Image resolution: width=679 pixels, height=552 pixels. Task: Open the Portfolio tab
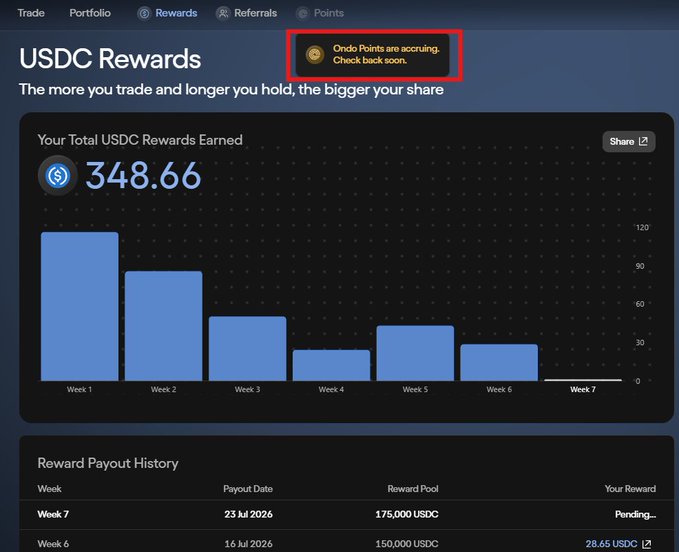click(x=90, y=13)
